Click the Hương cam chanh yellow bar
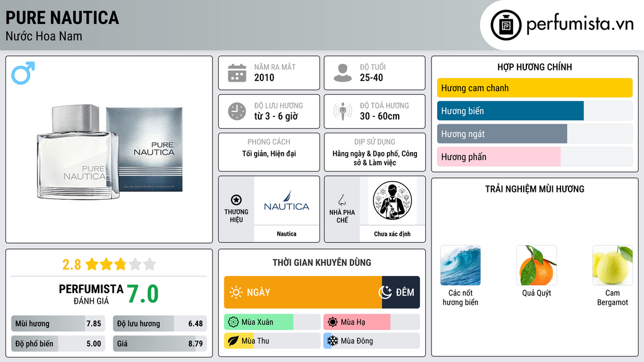This screenshot has width=644, height=362. tap(535, 88)
